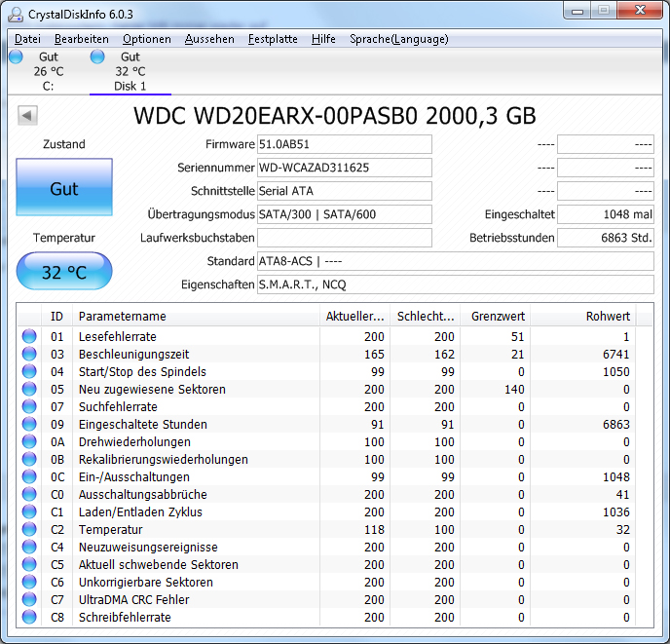
Task: Click the Schnittstelle field Serial ATA
Action: (345, 191)
